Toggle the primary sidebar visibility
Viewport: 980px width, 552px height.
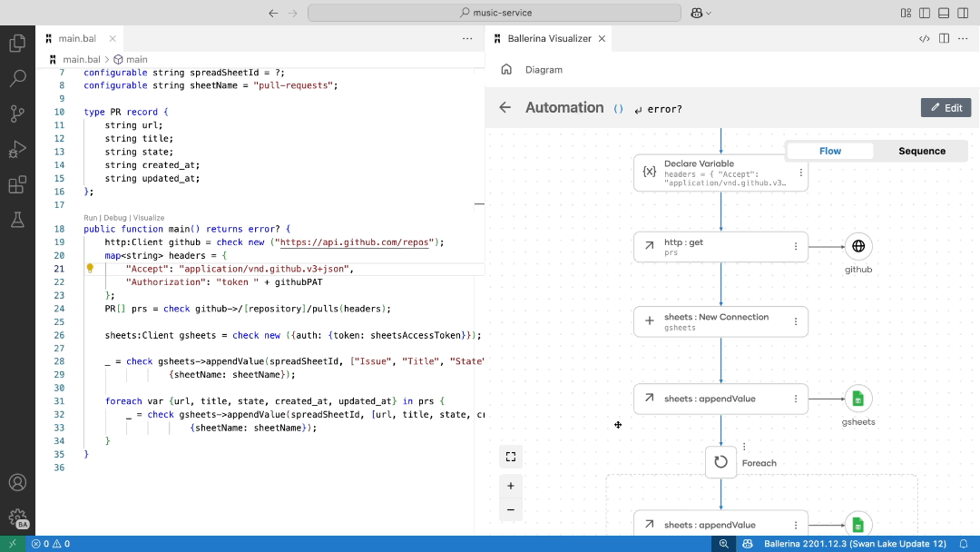(x=925, y=13)
